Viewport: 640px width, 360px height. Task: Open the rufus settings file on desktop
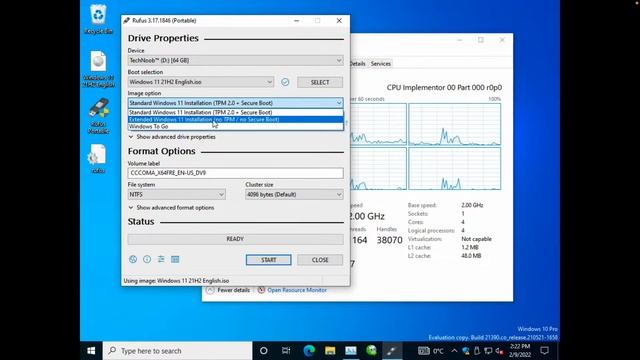point(98,158)
